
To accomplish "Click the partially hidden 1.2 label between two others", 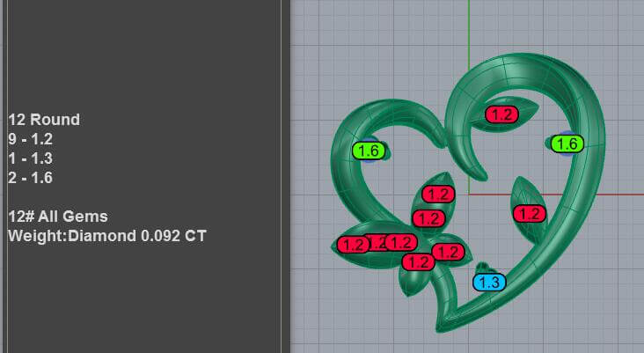I will click(377, 243).
